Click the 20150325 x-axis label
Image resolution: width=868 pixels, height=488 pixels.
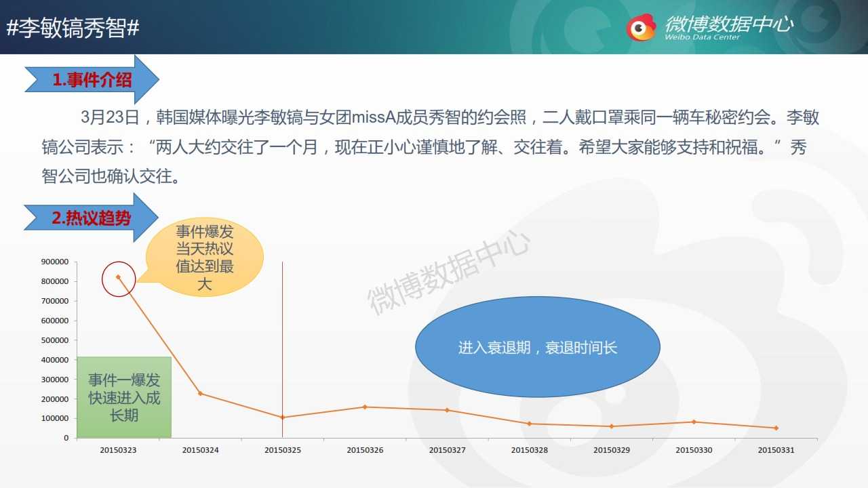point(282,450)
